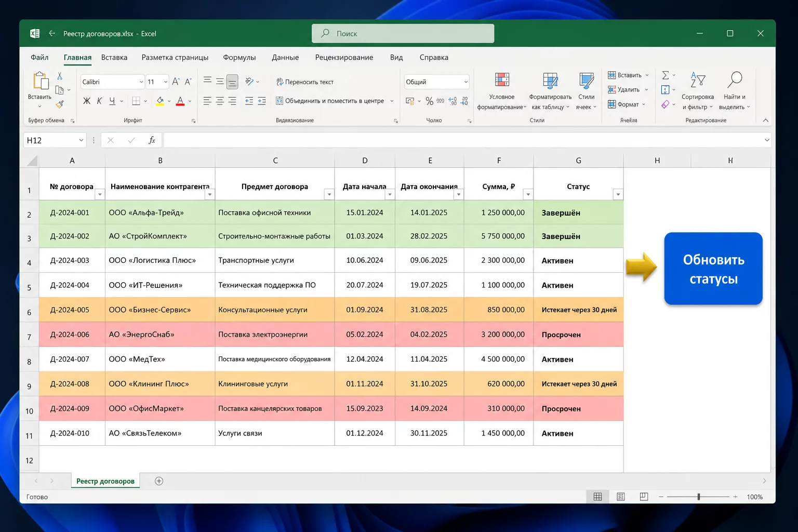Click the font color A icon
This screenshot has height=532, width=798.
tap(180, 101)
